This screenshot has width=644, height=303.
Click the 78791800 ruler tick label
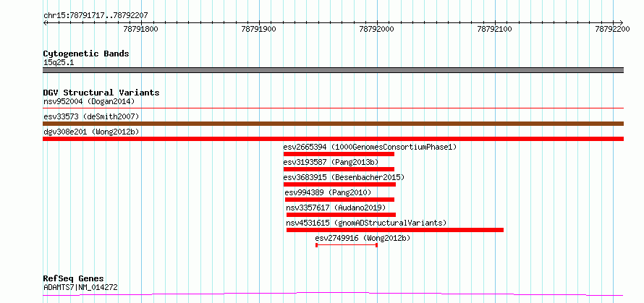coord(141,29)
